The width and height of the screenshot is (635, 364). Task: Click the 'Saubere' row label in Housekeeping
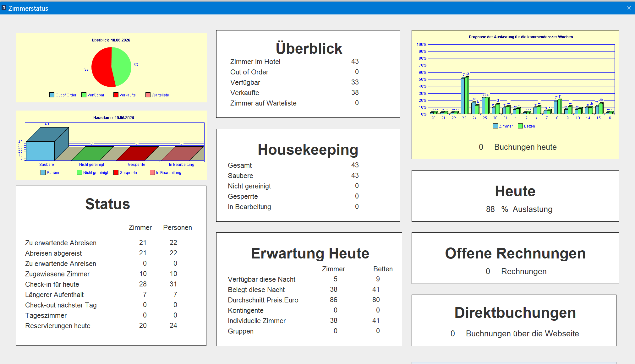pyautogui.click(x=240, y=176)
